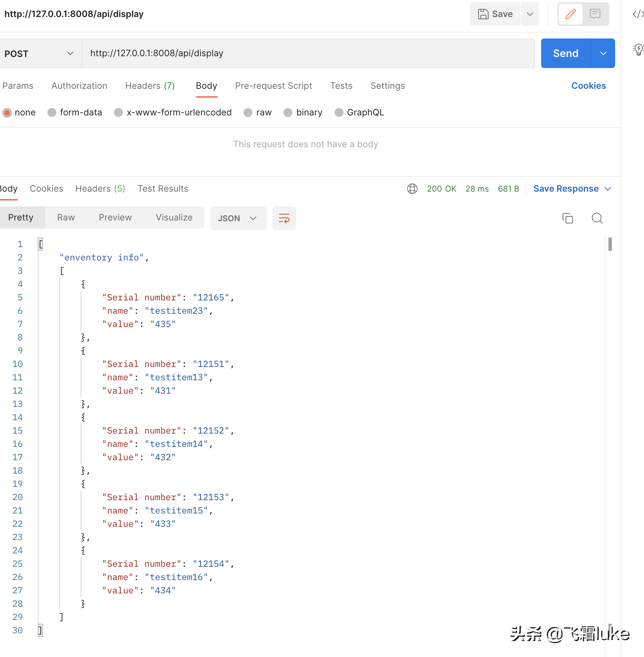Click the pencil edit mode icon
The width and height of the screenshot is (644, 657).
click(570, 14)
